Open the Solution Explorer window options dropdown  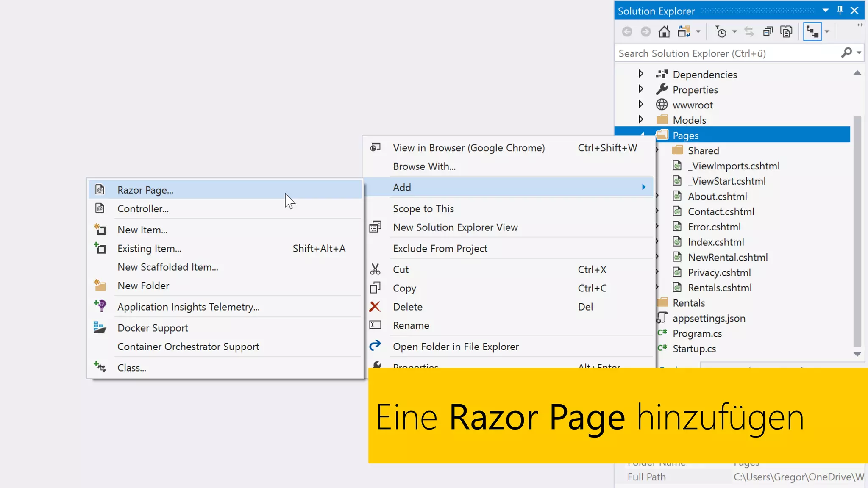tap(826, 11)
